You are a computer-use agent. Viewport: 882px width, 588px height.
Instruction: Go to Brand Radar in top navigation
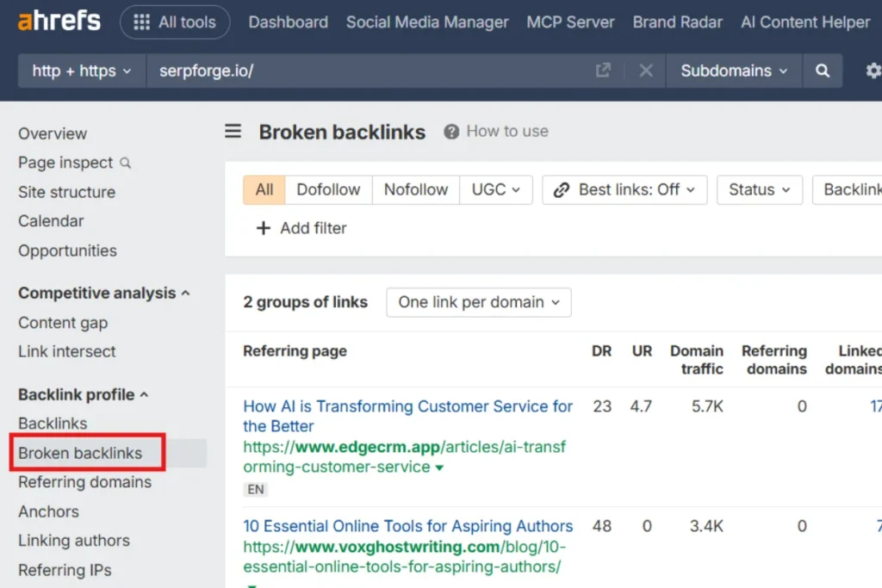point(678,22)
